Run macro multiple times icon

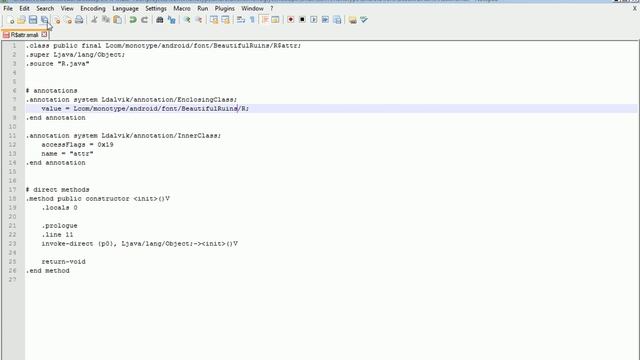[325, 20]
